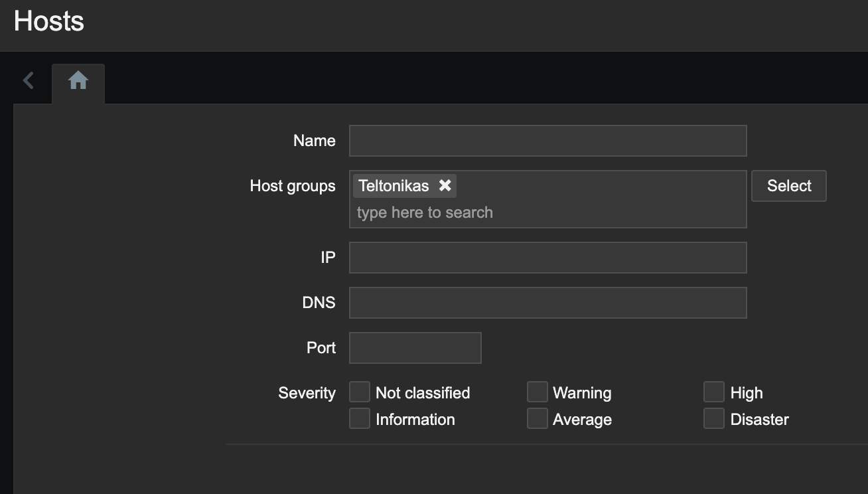Remove the Teltonikas host group tag
The image size is (868, 494).
pyautogui.click(x=445, y=186)
